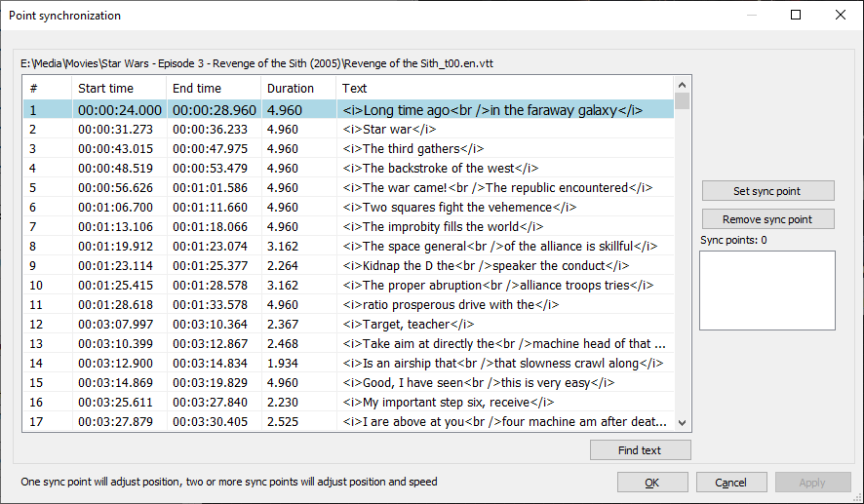Open the Find text search
The width and height of the screenshot is (864, 504).
pos(640,450)
